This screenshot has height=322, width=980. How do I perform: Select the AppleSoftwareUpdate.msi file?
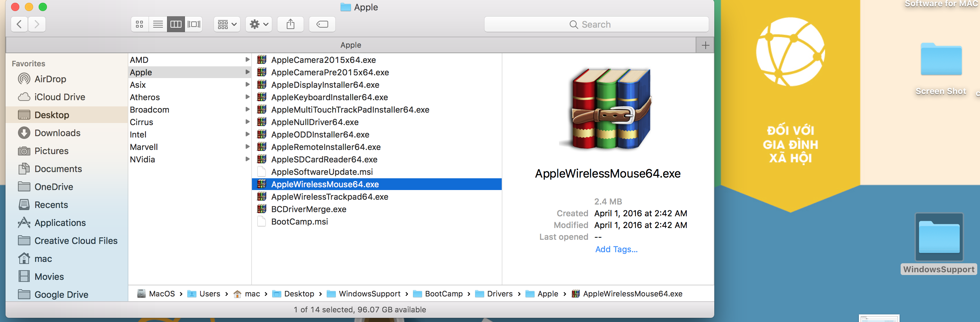(376, 171)
